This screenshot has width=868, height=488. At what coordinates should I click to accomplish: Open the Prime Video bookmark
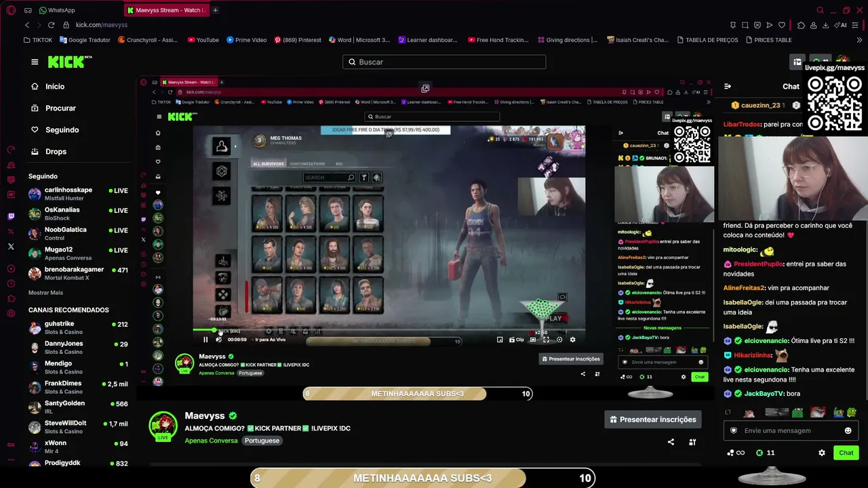coord(246,40)
